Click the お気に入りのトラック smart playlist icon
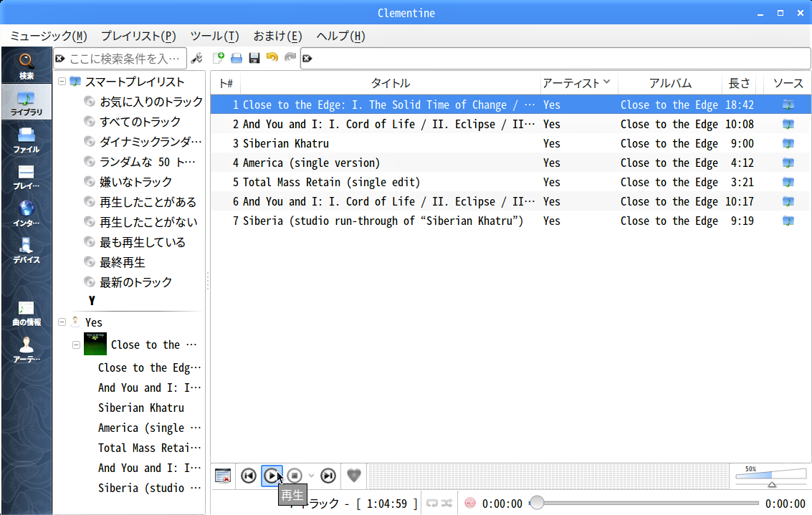This screenshot has height=515, width=812. (x=90, y=102)
